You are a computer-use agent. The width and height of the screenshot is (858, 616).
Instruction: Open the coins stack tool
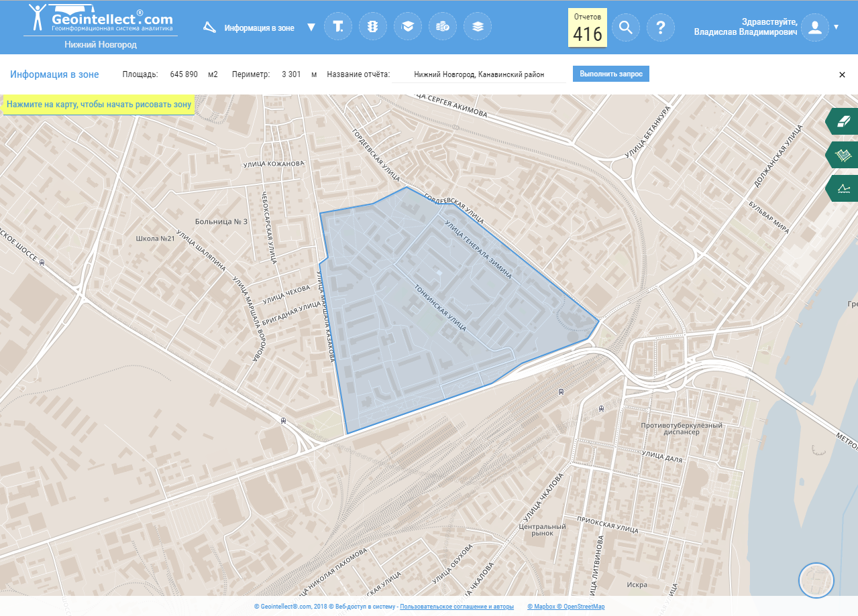click(x=443, y=27)
